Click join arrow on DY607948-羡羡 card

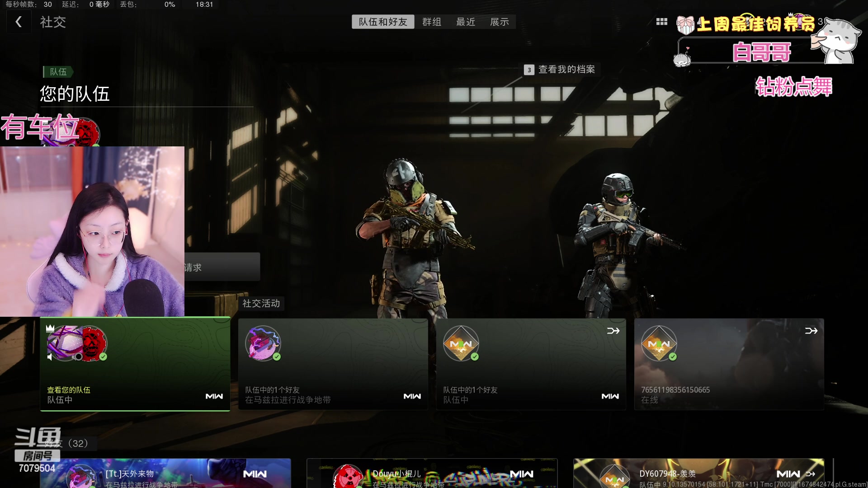tap(811, 474)
